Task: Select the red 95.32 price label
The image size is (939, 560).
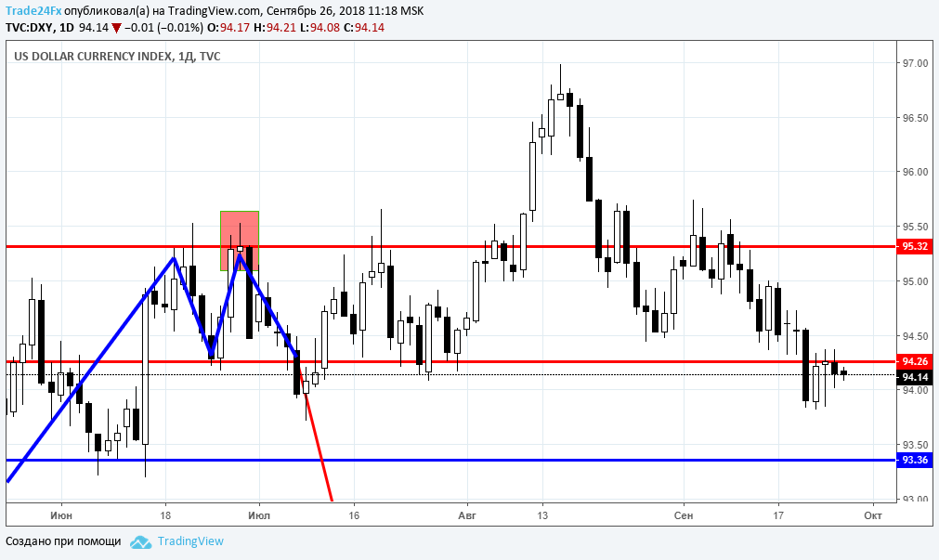Action: coord(915,246)
